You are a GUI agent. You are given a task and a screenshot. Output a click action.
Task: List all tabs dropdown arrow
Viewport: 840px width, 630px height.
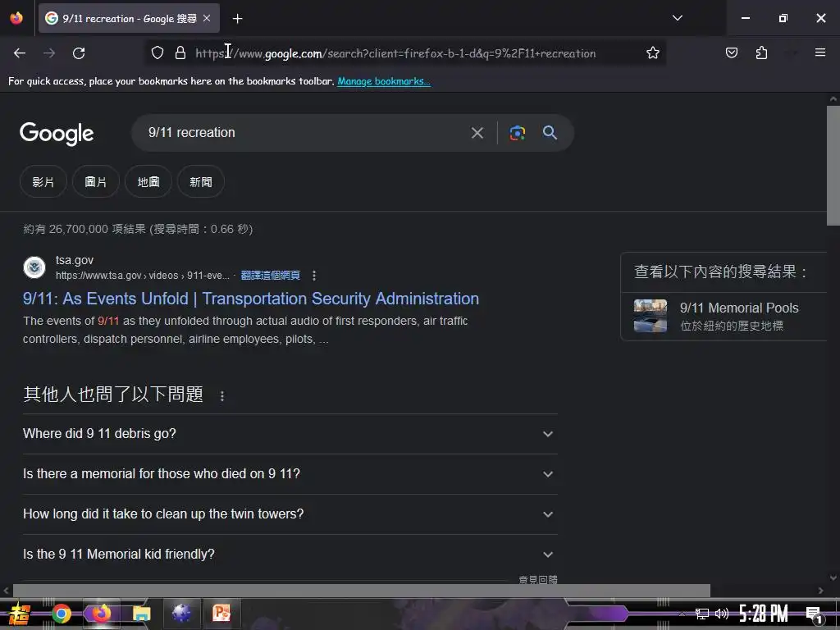[677, 18]
